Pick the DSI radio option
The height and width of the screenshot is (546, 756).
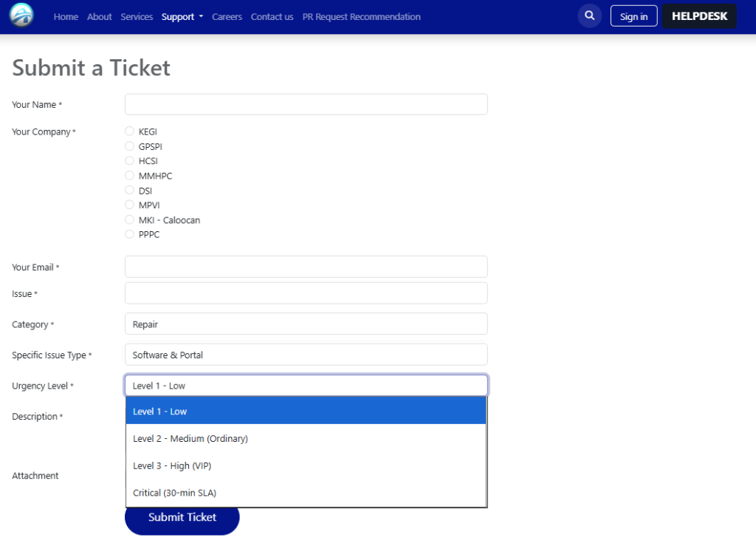129,190
